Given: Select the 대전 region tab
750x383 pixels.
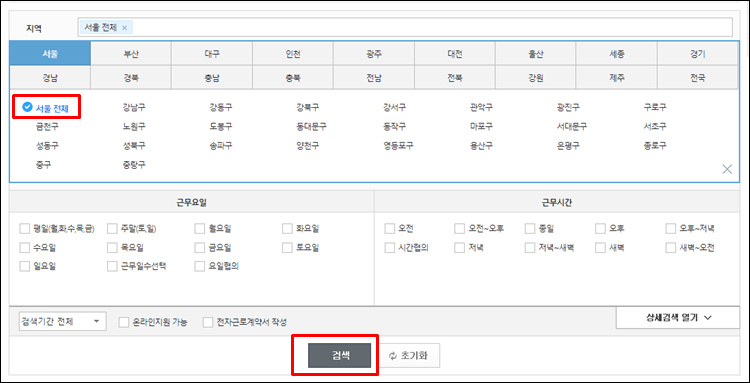Looking at the screenshot, I should pos(454,54).
